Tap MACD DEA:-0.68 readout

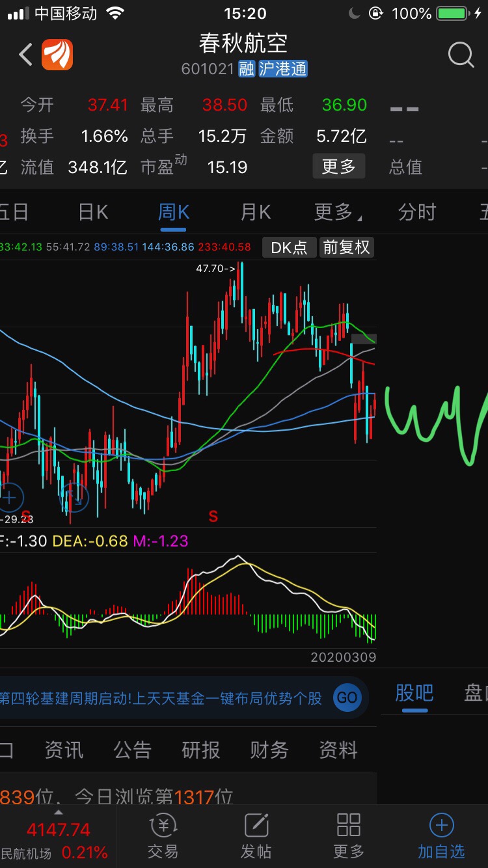[90, 541]
